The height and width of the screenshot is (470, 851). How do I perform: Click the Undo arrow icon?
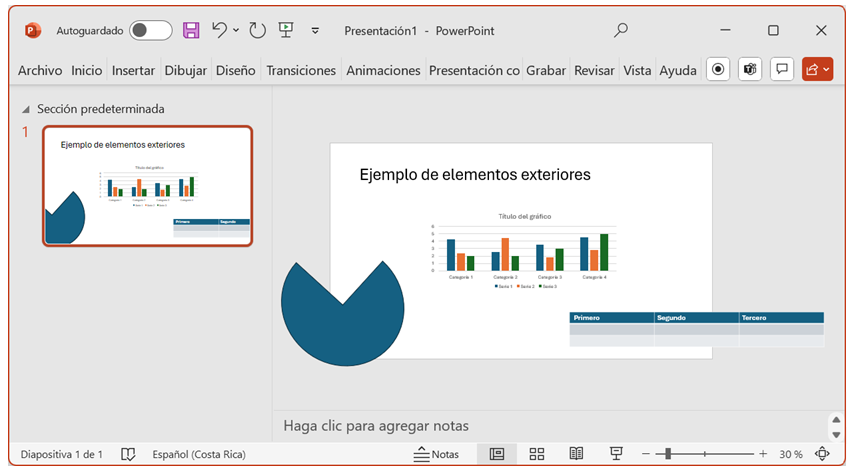point(220,30)
